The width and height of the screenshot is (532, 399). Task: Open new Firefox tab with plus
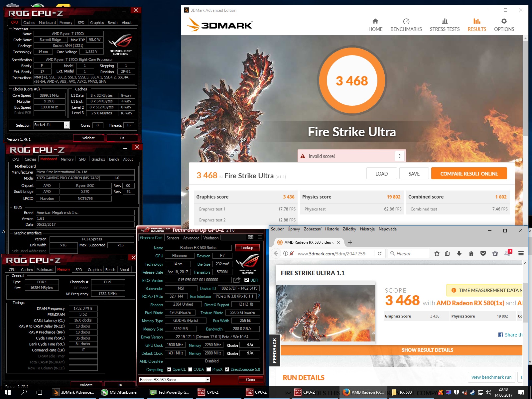(x=350, y=242)
